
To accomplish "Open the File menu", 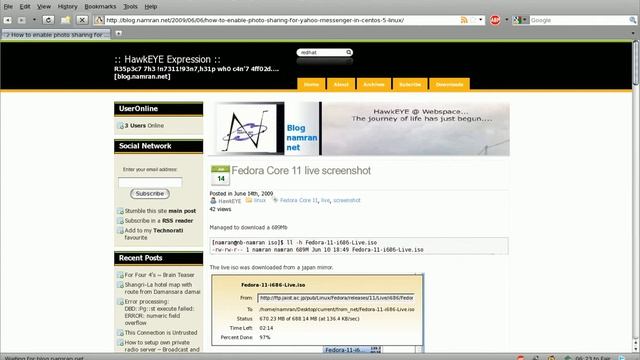I will 8,7.
